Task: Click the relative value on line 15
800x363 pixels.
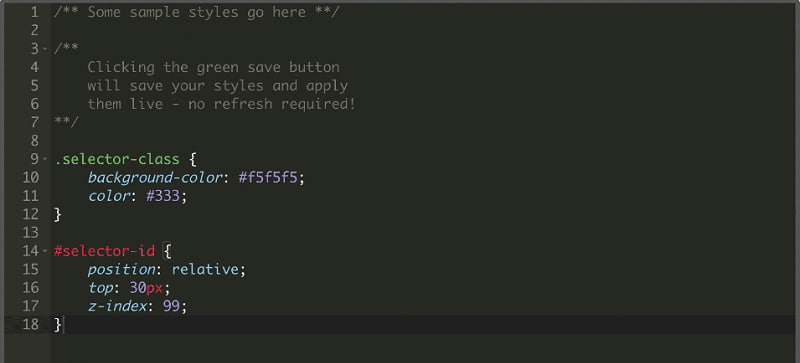Action: point(205,269)
